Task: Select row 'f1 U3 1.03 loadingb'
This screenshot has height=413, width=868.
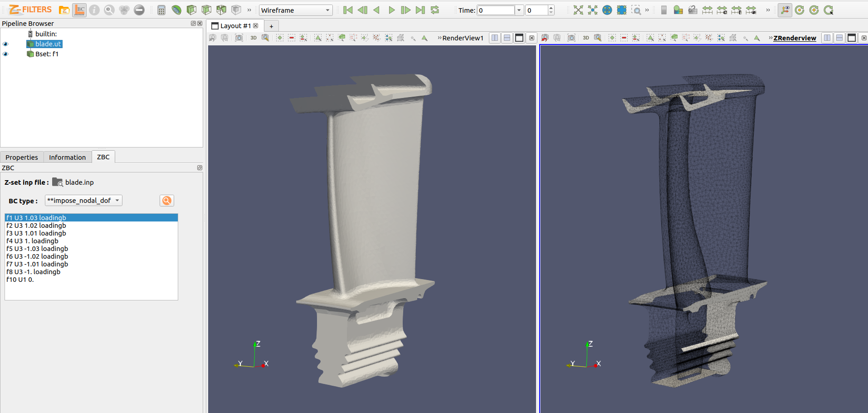Action: pos(91,218)
